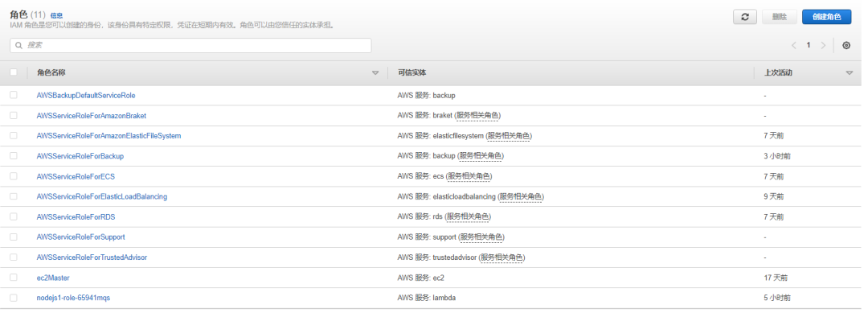Image resolution: width=868 pixels, height=313 pixels.
Task: Click 服务相关角色 next to backup
Action: tap(481, 156)
